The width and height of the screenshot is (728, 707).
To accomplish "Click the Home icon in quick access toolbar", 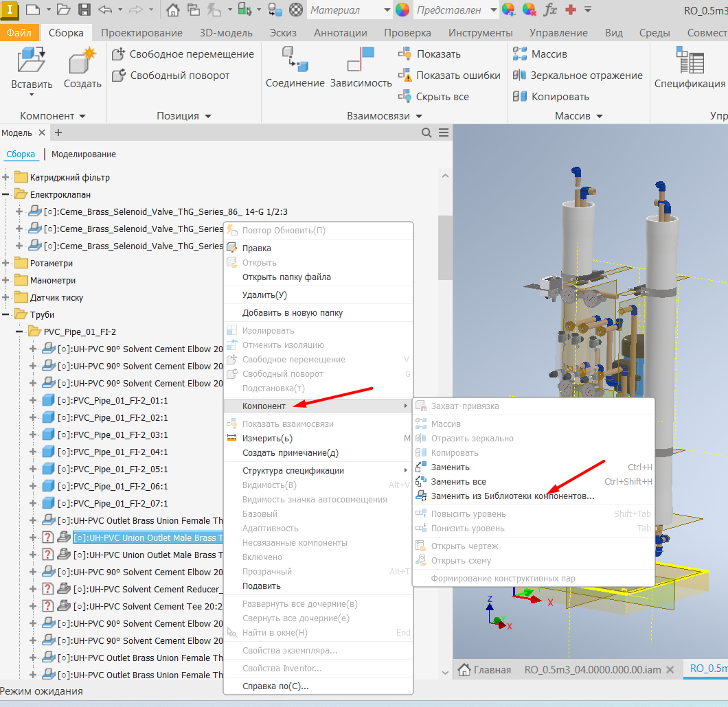I will click(x=173, y=10).
